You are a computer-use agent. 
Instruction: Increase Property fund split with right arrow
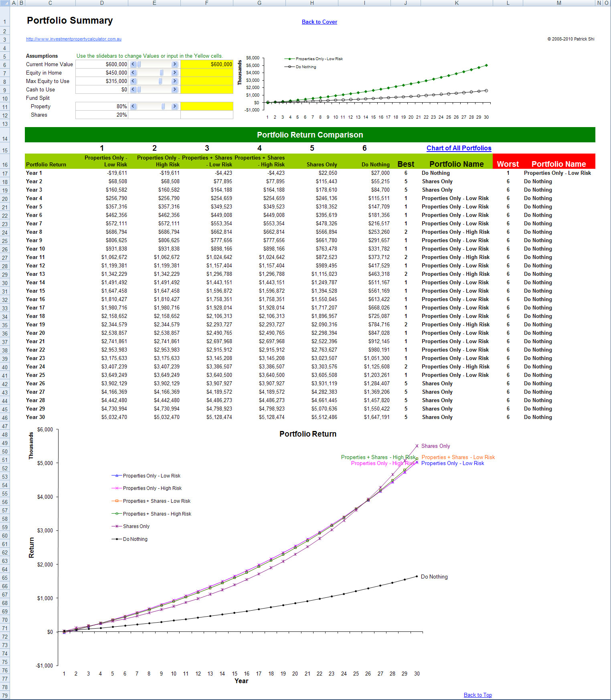click(x=174, y=106)
